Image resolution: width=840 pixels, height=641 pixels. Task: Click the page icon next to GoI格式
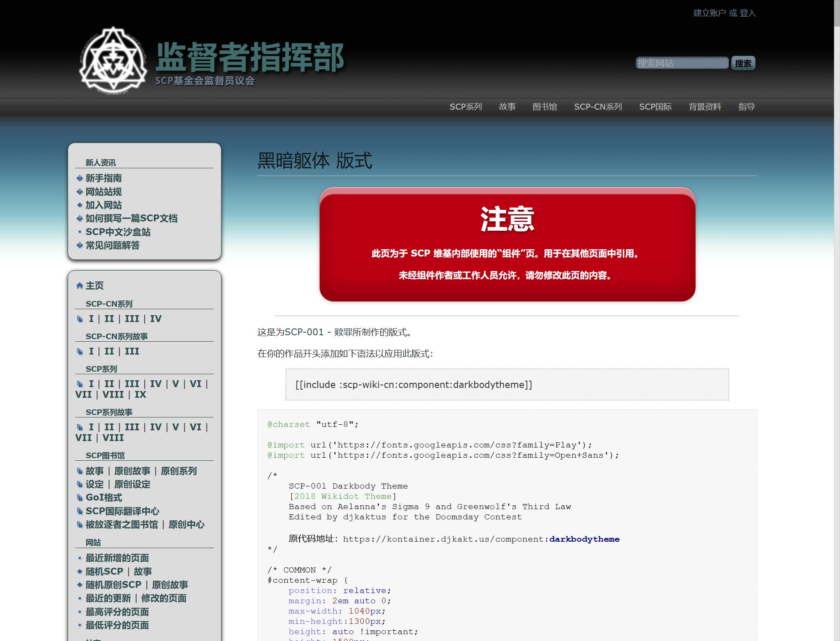pos(79,498)
